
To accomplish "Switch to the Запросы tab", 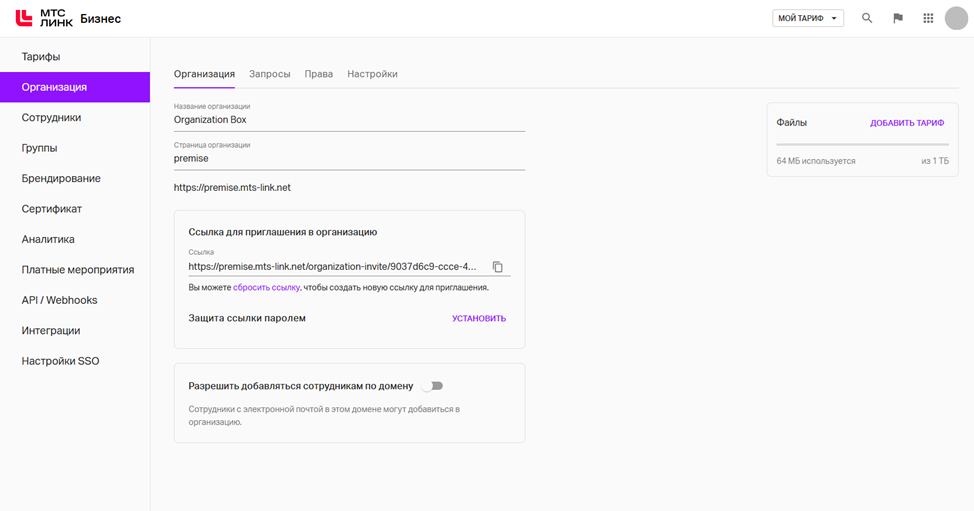I will tap(269, 74).
